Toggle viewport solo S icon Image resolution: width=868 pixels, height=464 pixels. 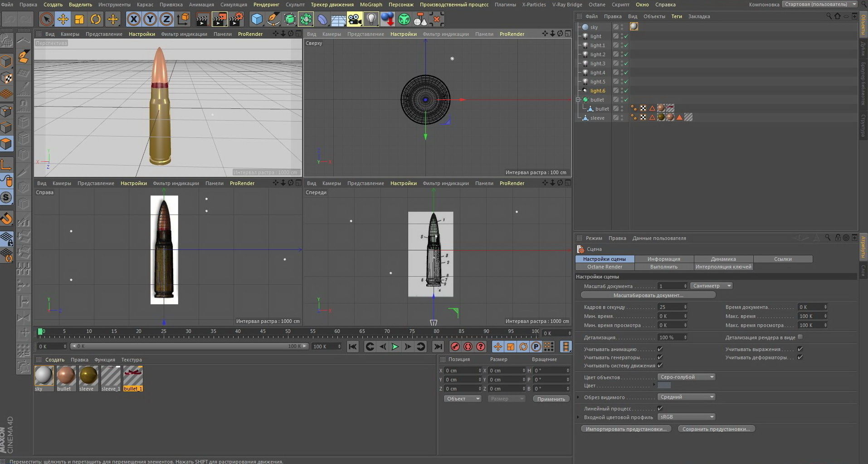[x=6, y=197]
